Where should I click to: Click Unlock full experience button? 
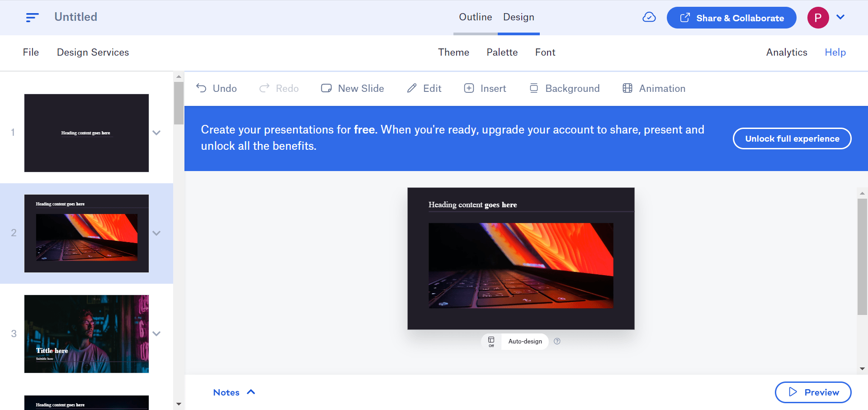click(x=792, y=138)
